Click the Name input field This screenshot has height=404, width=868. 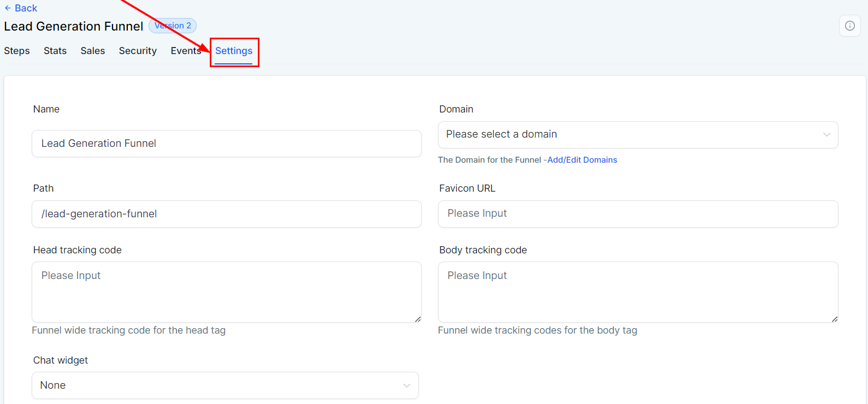coord(227,144)
